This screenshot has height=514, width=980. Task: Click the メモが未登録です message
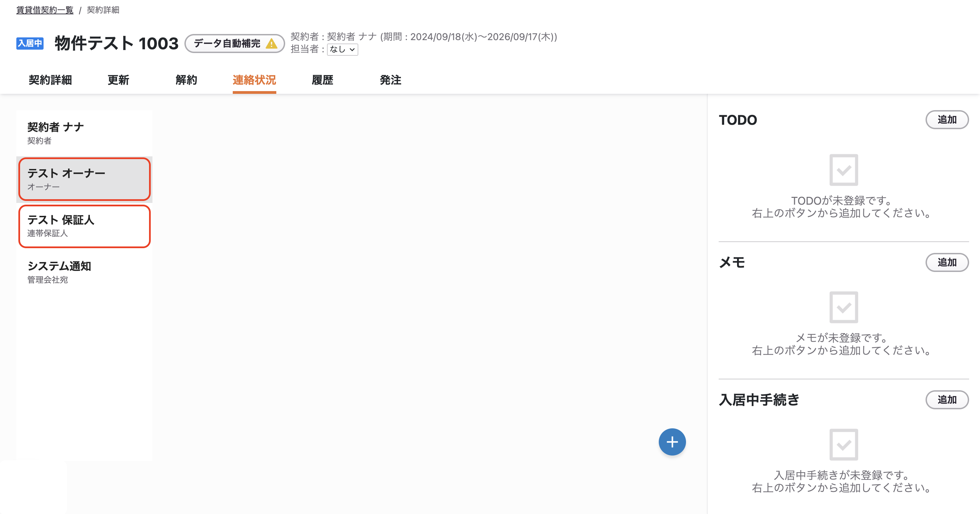(842, 338)
